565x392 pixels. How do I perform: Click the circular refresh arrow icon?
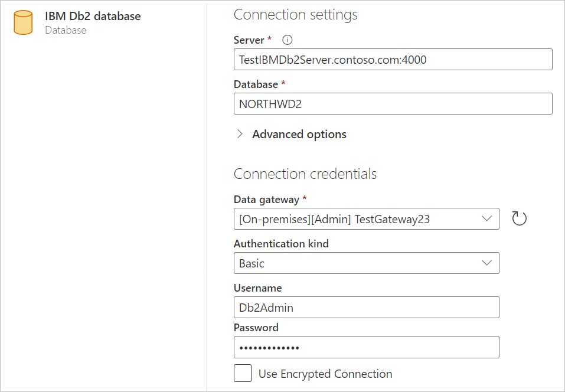coord(519,218)
